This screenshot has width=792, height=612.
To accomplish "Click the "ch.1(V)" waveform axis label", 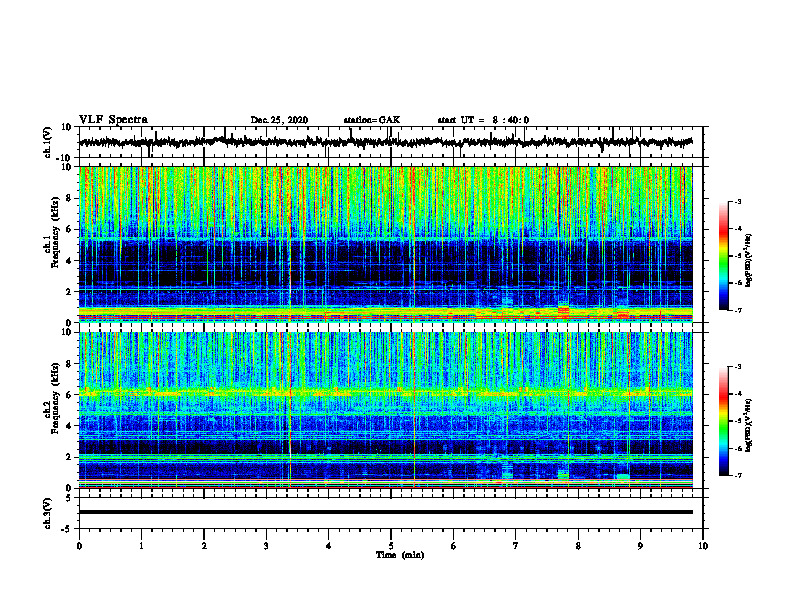I will pyautogui.click(x=48, y=142).
